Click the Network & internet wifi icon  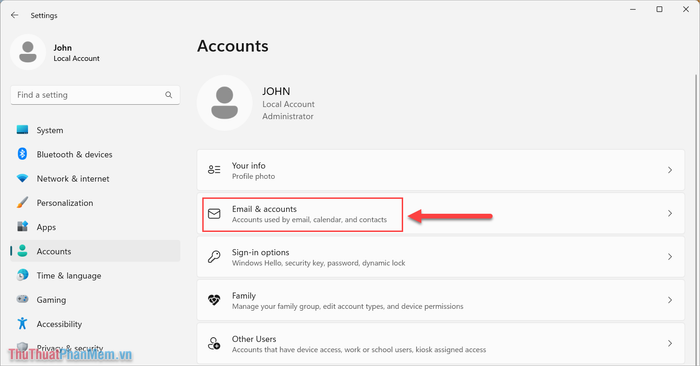[22, 178]
